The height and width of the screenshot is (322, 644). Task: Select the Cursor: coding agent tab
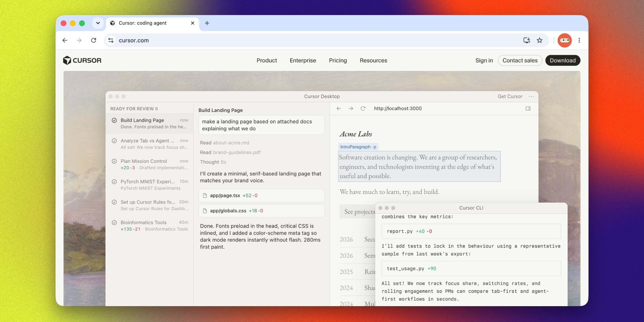coord(152,23)
